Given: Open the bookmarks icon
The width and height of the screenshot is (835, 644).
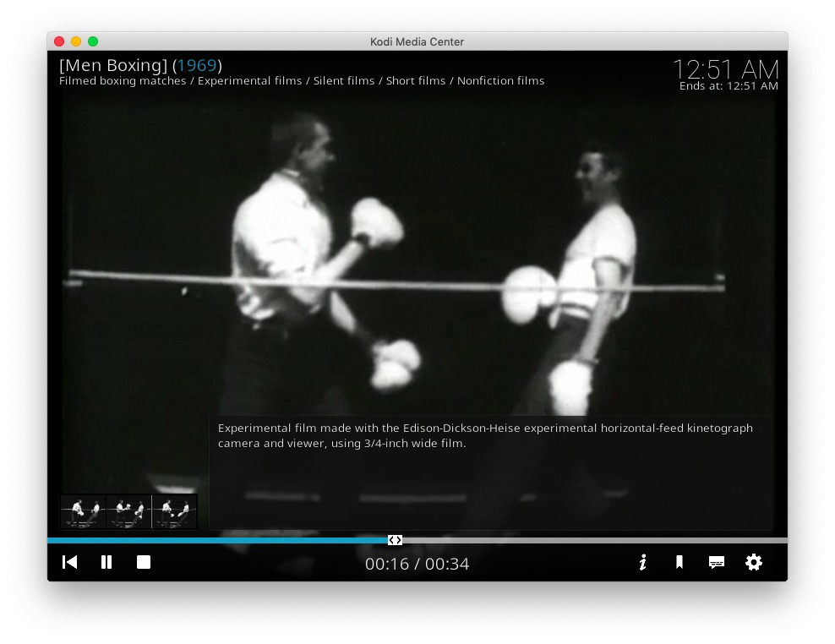Looking at the screenshot, I should (x=679, y=562).
